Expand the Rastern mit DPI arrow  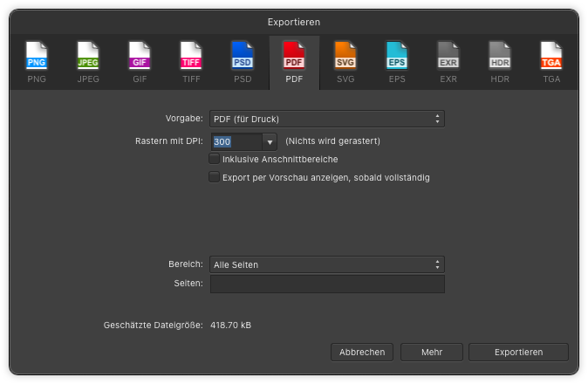pos(270,141)
